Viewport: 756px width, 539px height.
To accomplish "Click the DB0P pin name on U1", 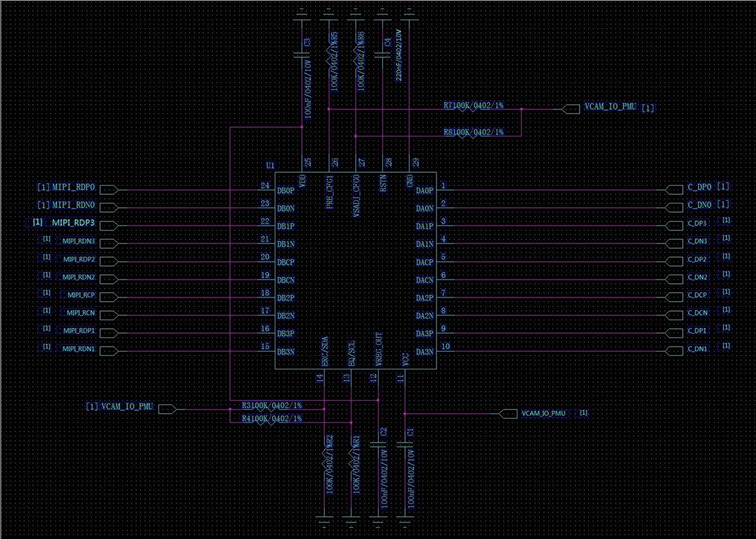I will pos(286,191).
